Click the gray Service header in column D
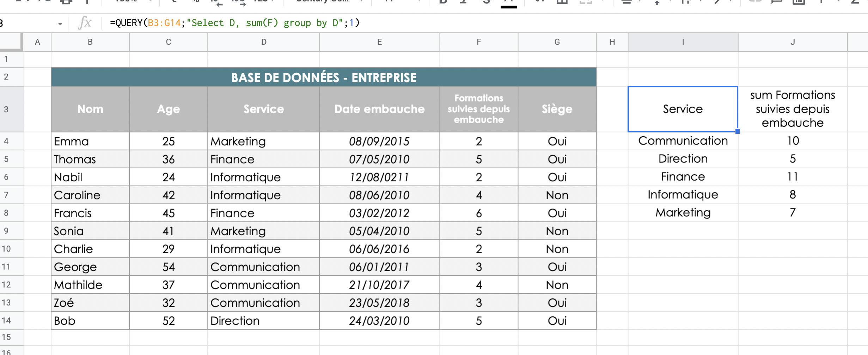Image resolution: width=868 pixels, height=355 pixels. [264, 109]
